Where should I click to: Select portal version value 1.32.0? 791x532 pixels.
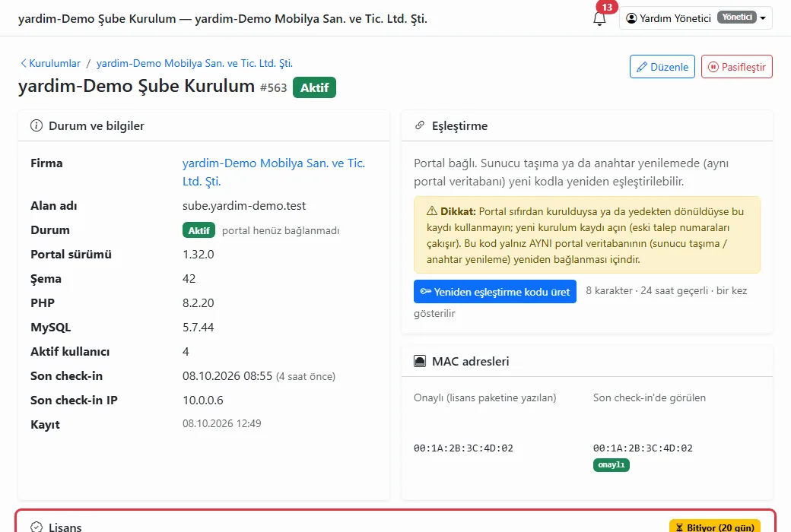[x=199, y=254]
